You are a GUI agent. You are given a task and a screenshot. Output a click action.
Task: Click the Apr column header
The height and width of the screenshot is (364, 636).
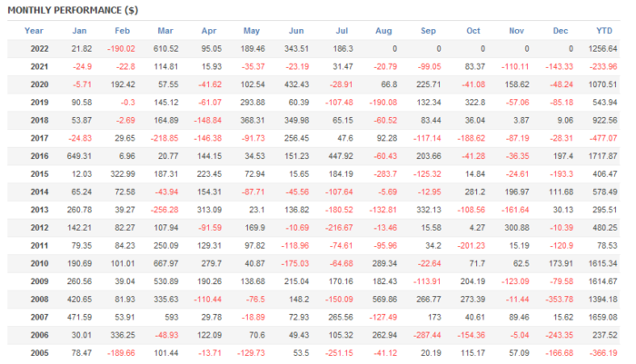209,31
